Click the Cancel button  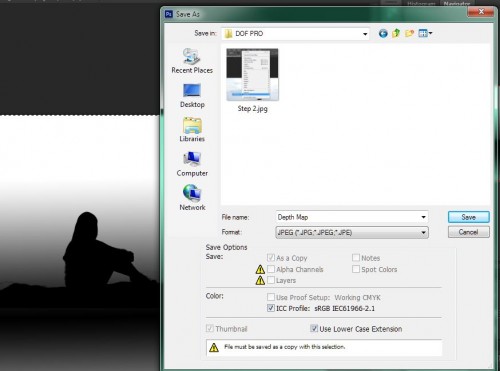click(x=469, y=232)
